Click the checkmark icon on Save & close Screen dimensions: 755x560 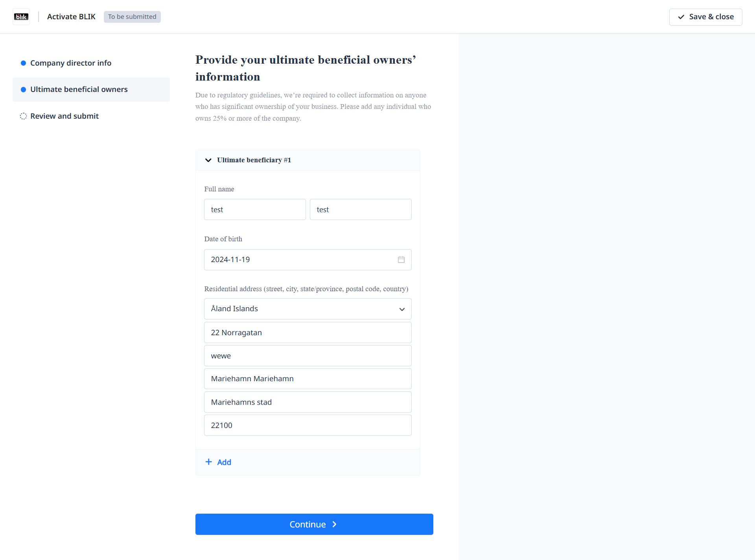[x=681, y=17]
